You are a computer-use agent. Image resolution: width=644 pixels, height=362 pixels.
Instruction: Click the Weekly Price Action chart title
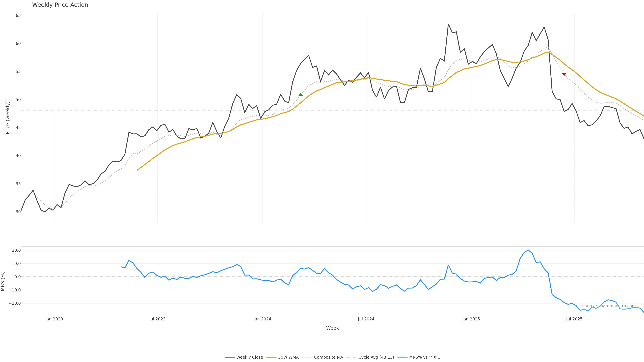60,5
